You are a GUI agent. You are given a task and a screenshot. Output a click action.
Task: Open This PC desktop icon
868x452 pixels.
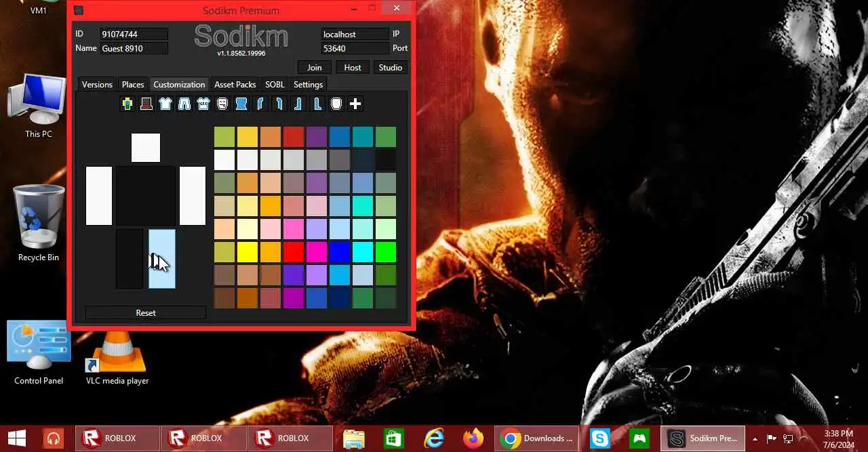tap(38, 106)
